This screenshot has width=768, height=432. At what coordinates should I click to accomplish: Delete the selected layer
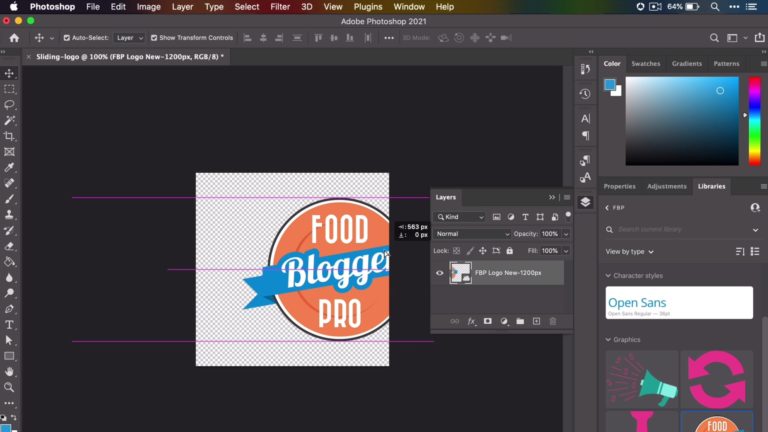pyautogui.click(x=552, y=321)
